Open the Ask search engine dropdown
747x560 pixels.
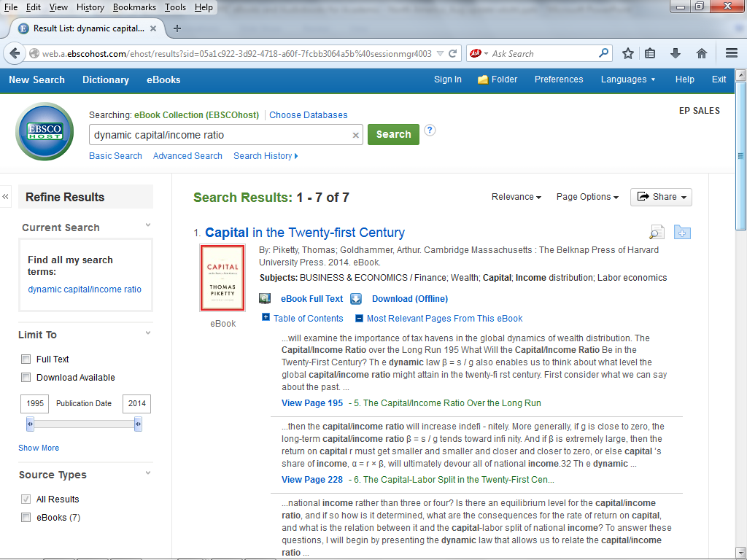tap(486, 53)
